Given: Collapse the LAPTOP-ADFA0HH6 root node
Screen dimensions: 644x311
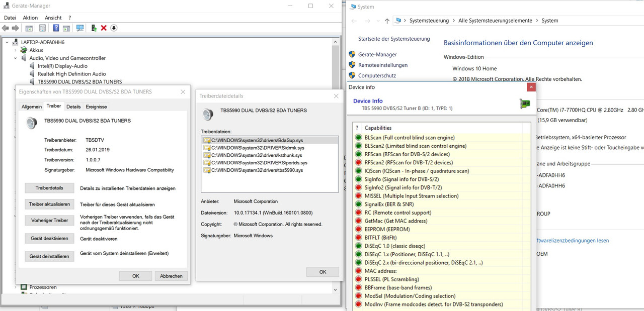Looking at the screenshot, I should (7, 42).
